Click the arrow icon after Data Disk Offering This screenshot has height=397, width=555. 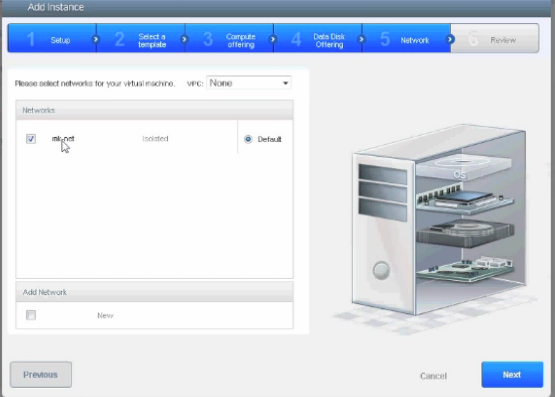[361, 39]
